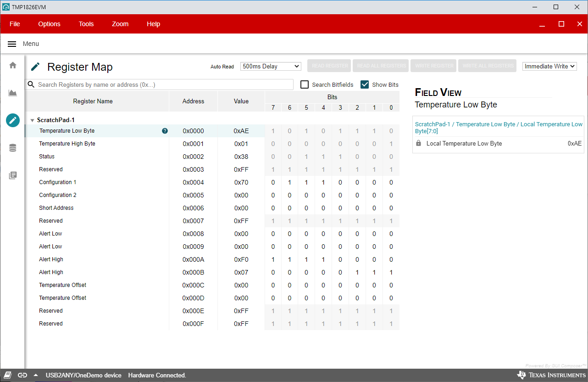Viewport: 588px width, 382px height.
Task: Enable the Search Bitfields checkbox
Action: (305, 84)
